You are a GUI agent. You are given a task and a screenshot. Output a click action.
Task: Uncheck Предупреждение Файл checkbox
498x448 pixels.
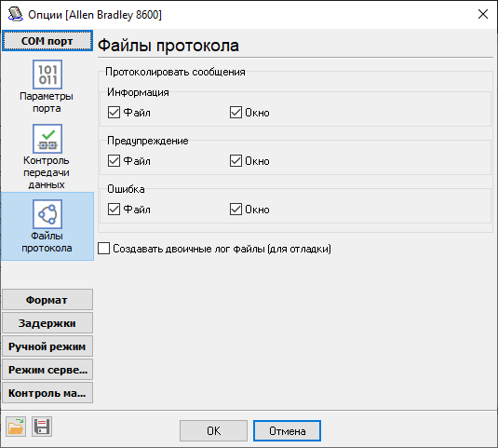114,161
